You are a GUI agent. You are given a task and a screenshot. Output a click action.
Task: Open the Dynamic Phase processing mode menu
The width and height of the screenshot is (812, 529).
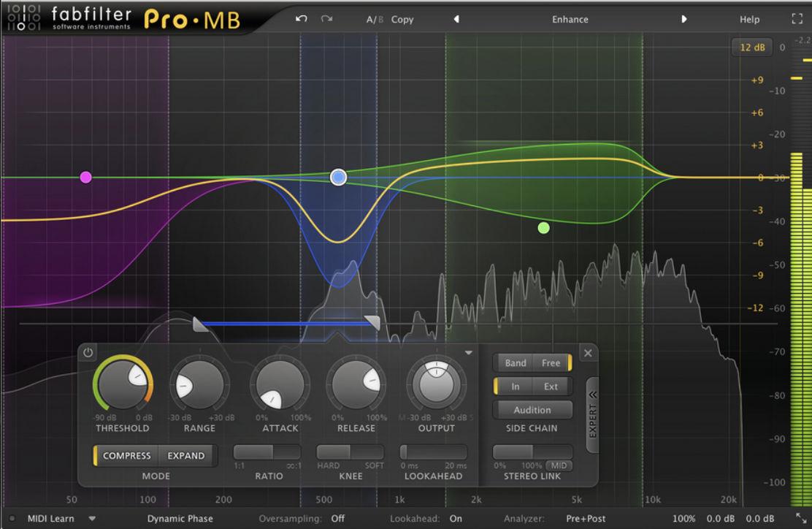coord(180,519)
